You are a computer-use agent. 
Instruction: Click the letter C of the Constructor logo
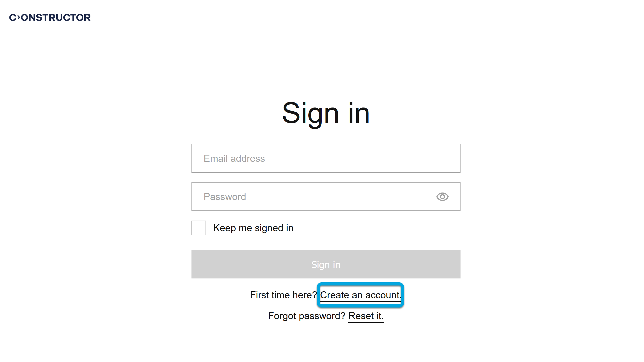click(x=13, y=17)
